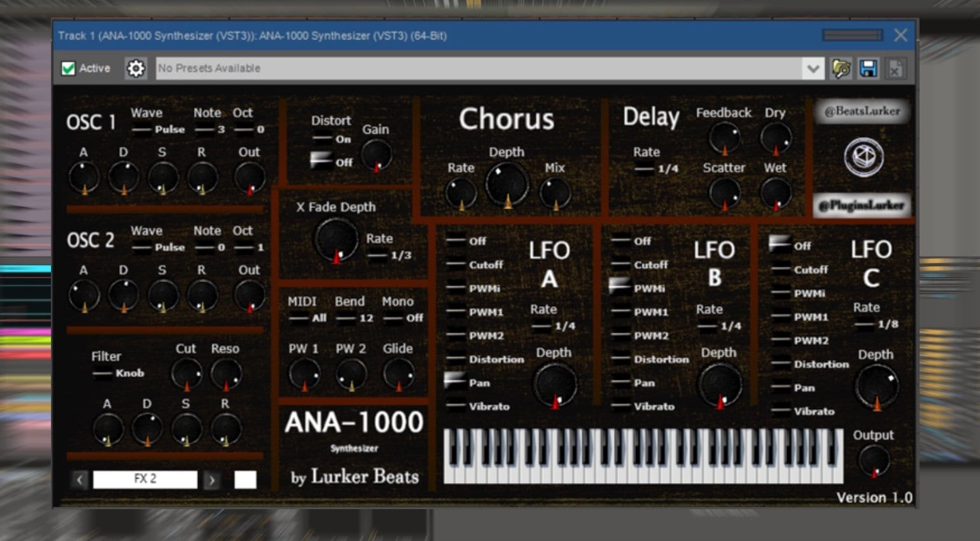Click the PW 2 knob
Screen dimensions: 980x541
(351, 374)
